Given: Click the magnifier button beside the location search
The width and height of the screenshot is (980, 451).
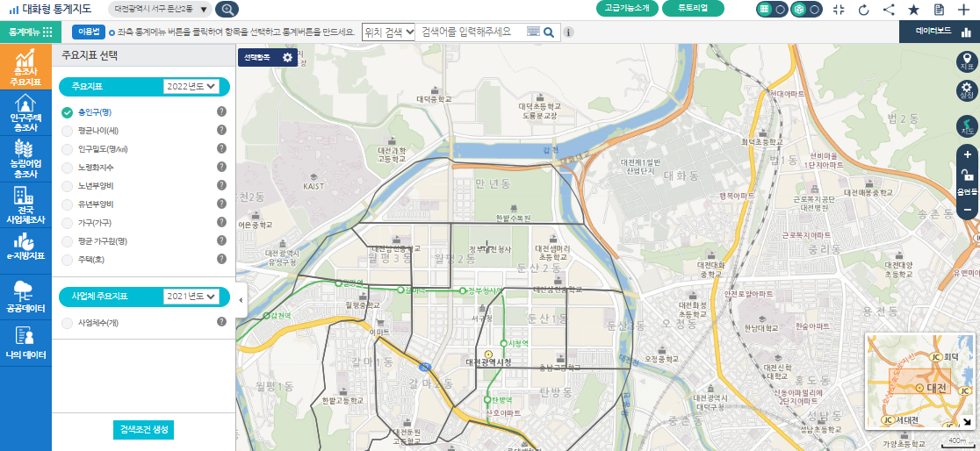Looking at the screenshot, I should (549, 32).
